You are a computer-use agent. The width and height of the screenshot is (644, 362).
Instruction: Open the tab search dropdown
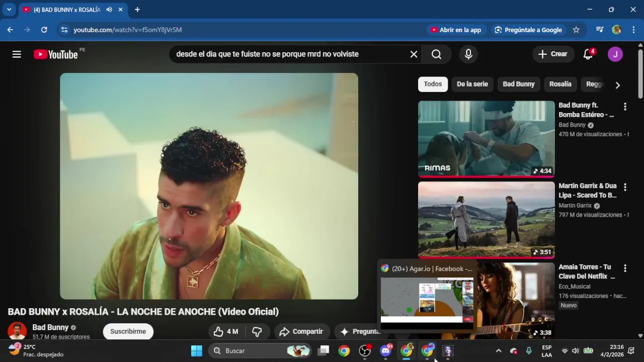pos(9,10)
